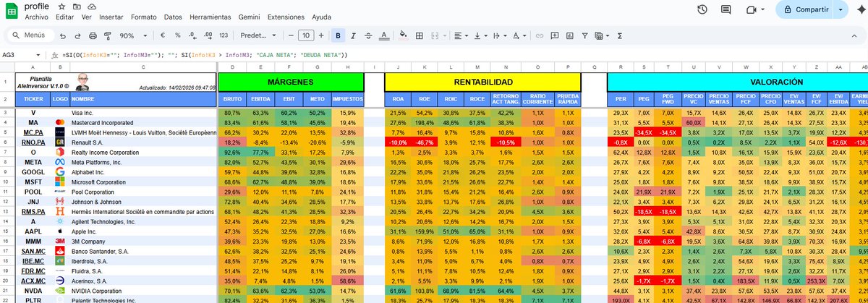Open the Gemini menu
868x303 pixels.
pos(250,16)
